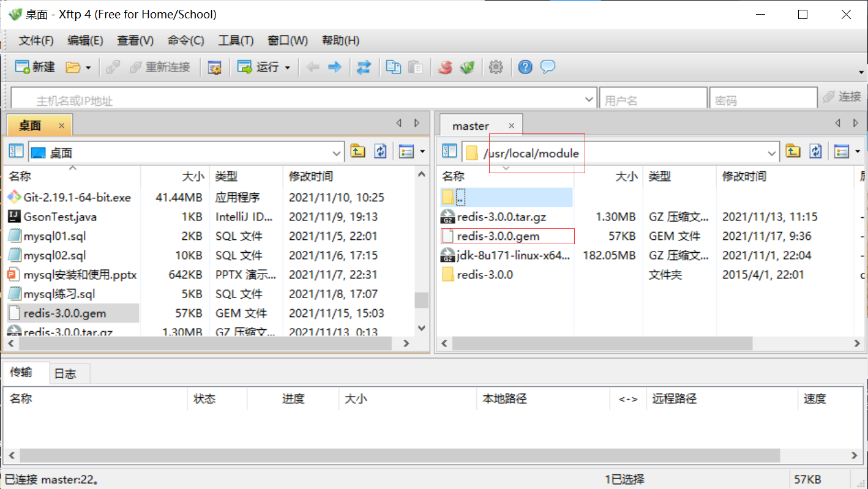The width and height of the screenshot is (868, 489).
Task: Switch to the 日志 (Log) tab
Action: [x=65, y=373]
